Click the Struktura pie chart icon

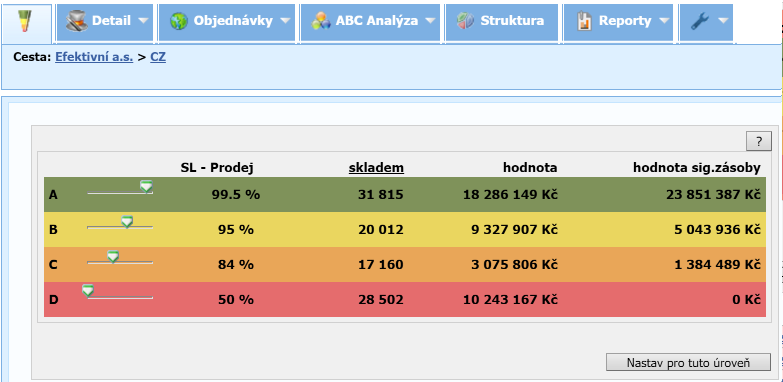465,21
